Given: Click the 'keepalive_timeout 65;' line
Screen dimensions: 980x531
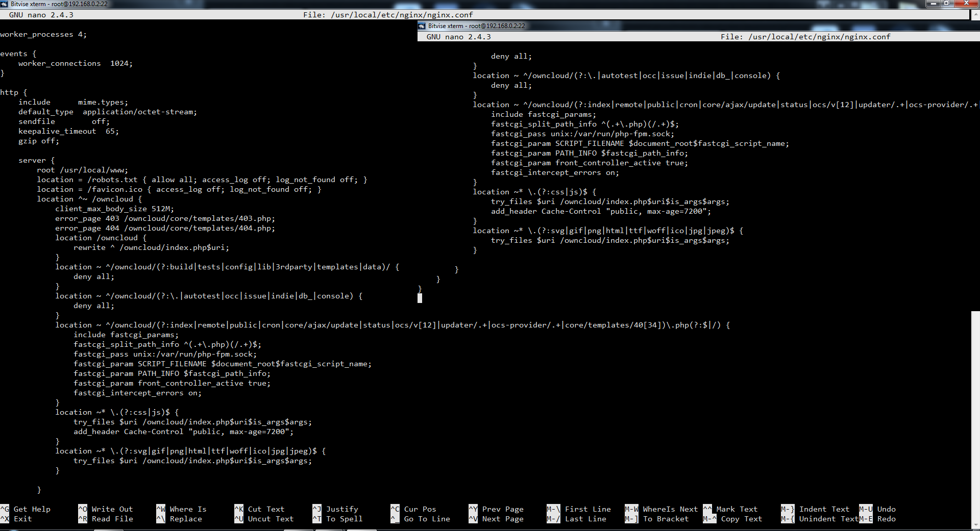Looking at the screenshot, I should tap(69, 131).
